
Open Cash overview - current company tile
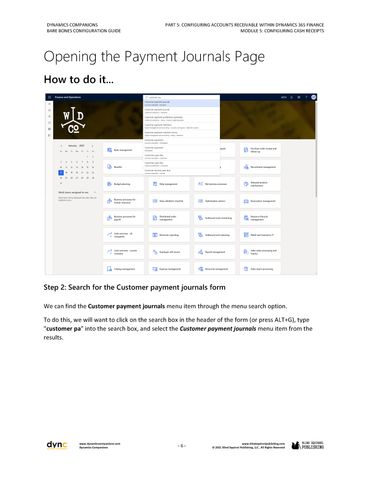(x=124, y=252)
